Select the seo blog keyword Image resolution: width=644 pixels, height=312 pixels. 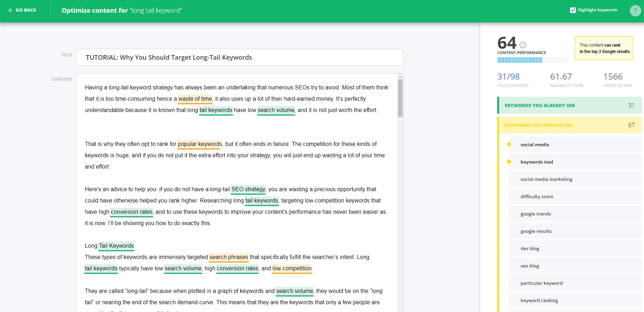click(x=529, y=266)
